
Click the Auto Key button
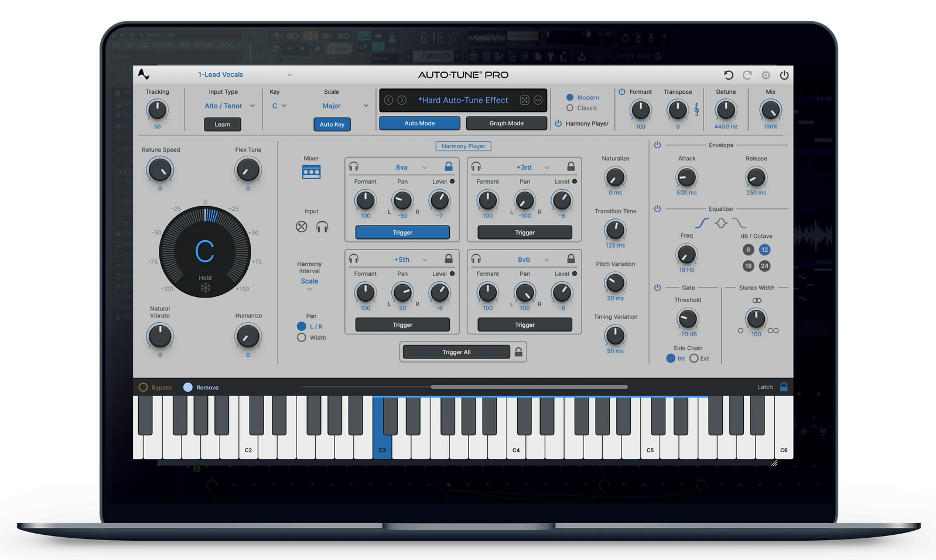click(332, 124)
